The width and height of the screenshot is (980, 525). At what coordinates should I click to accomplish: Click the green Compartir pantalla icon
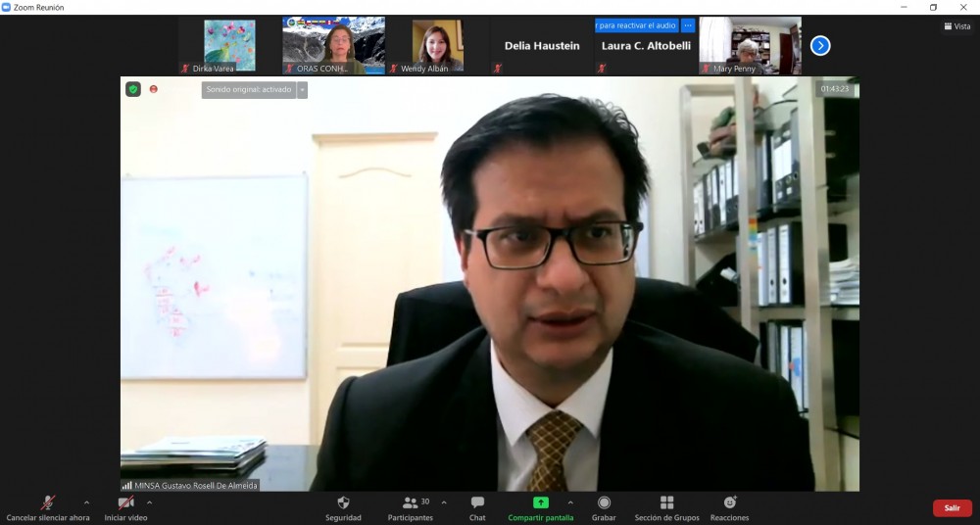pos(540,502)
